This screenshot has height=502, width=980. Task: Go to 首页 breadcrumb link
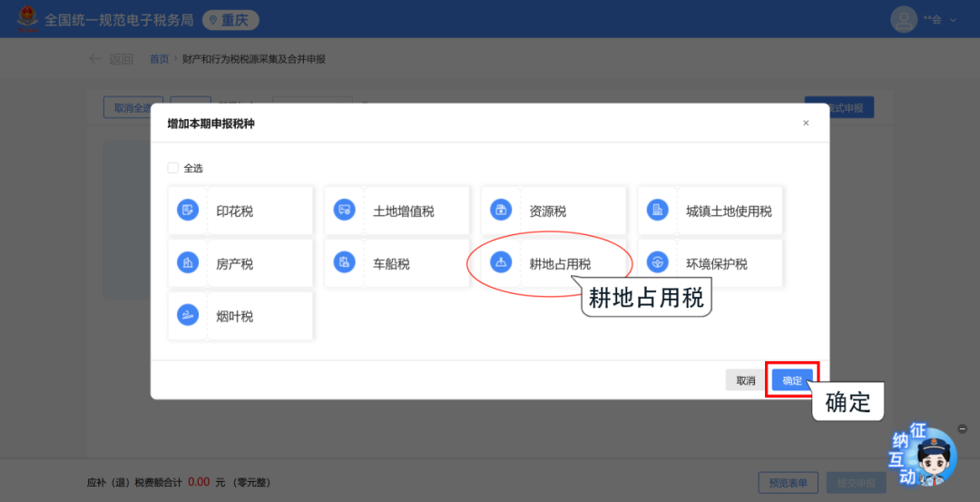pyautogui.click(x=160, y=59)
